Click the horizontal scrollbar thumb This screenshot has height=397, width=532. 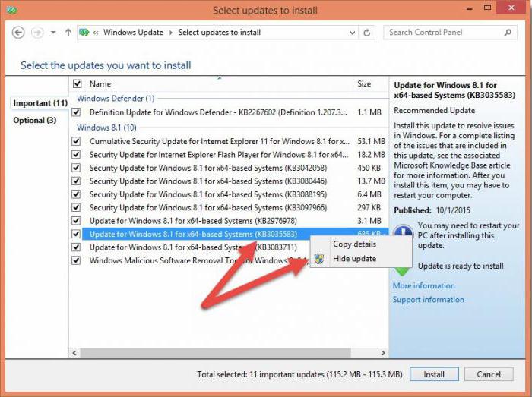click(x=215, y=353)
